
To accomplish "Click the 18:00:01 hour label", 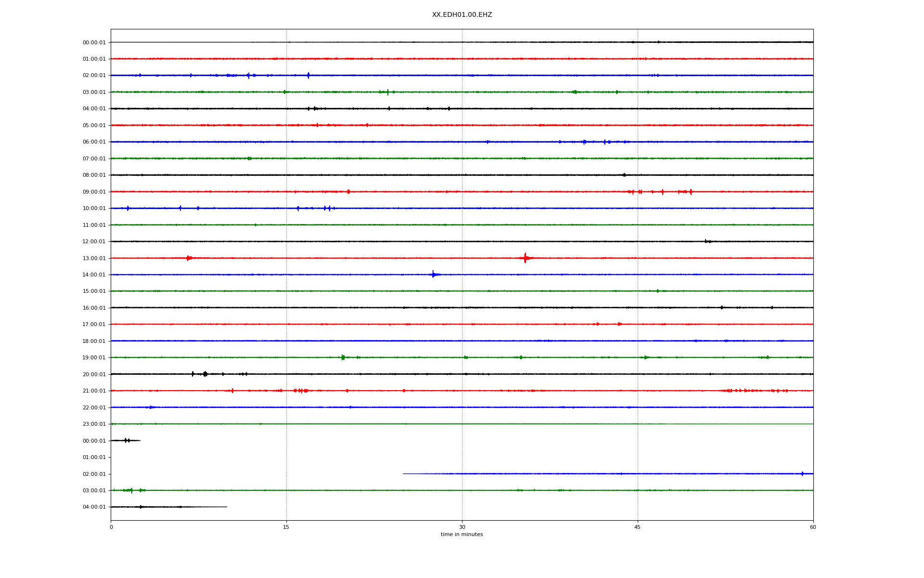I will [x=94, y=342].
